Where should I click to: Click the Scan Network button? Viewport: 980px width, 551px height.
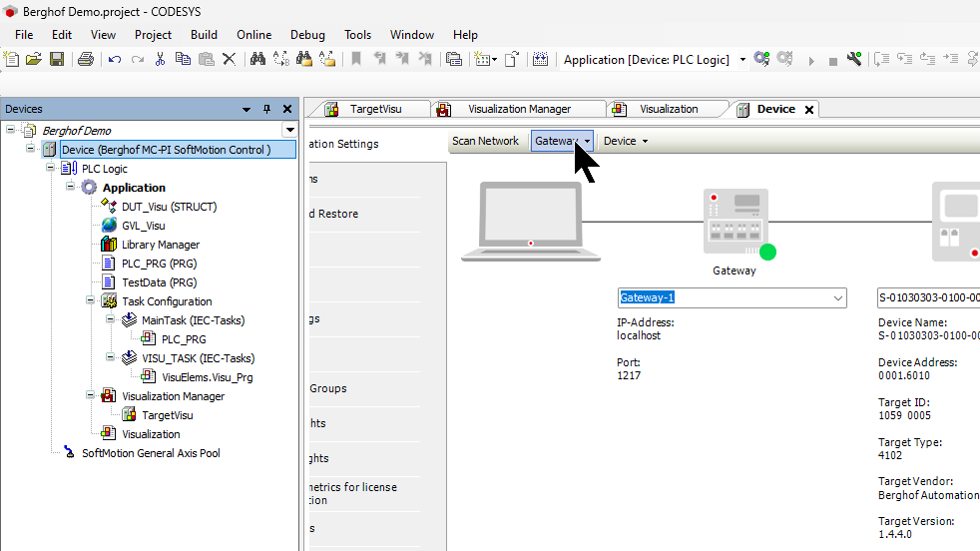click(486, 142)
